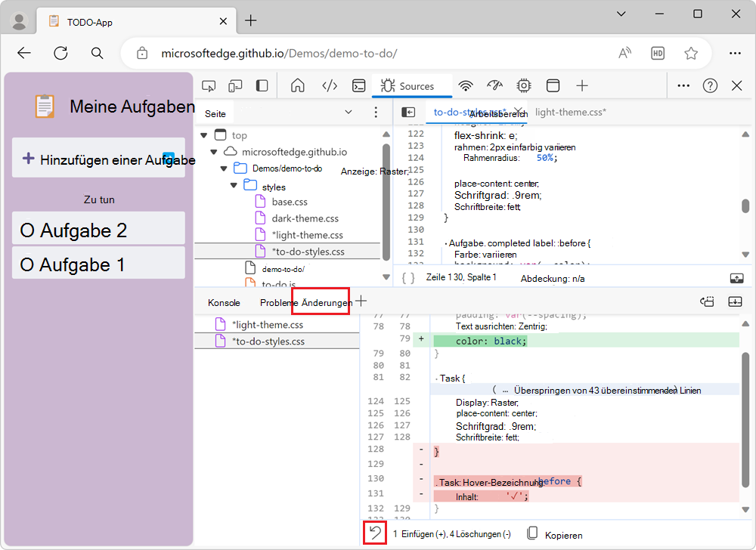Mark Aufgabe 2 as done
This screenshot has height=550, width=756.
coord(27,230)
